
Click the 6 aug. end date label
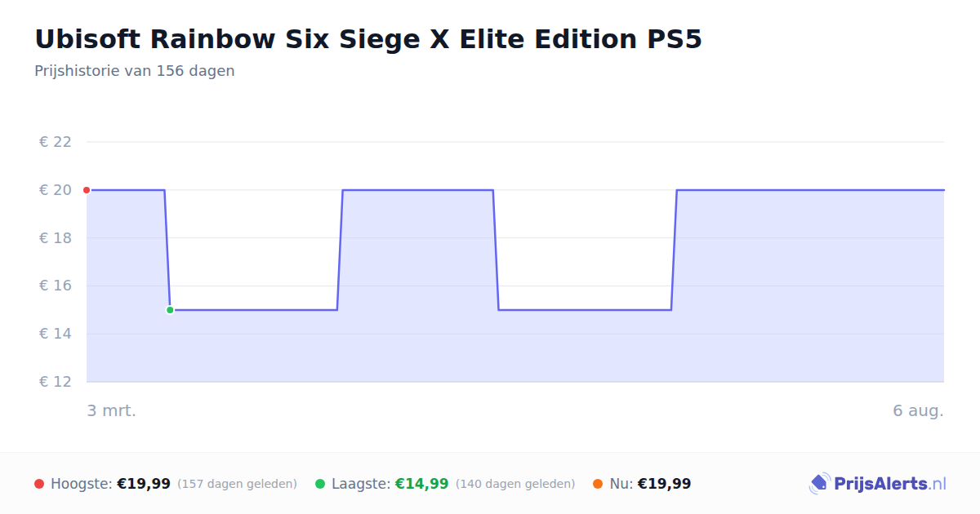coord(918,410)
